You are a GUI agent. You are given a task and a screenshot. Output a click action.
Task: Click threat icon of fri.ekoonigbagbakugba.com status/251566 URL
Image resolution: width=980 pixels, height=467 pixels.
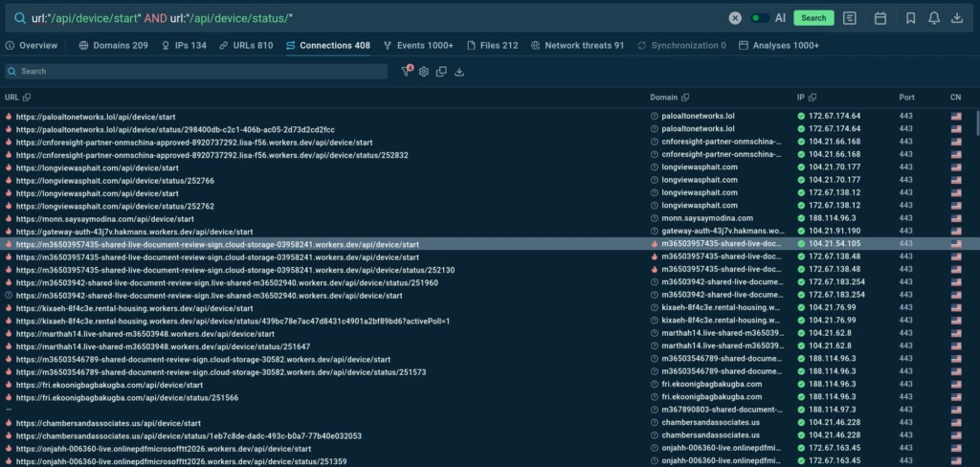click(9, 397)
